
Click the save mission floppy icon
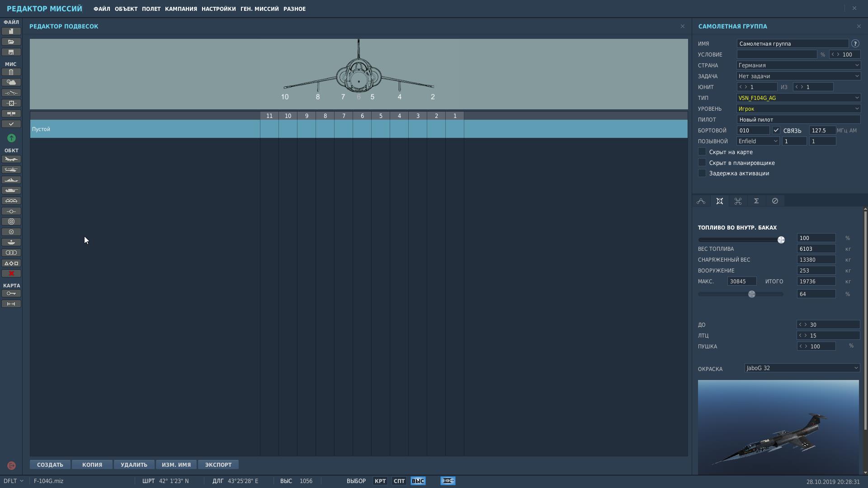pos(11,52)
